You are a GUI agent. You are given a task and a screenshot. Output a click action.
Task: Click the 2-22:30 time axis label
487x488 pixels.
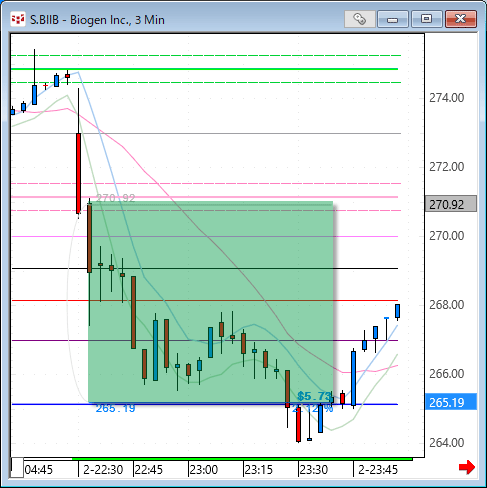coord(103,470)
